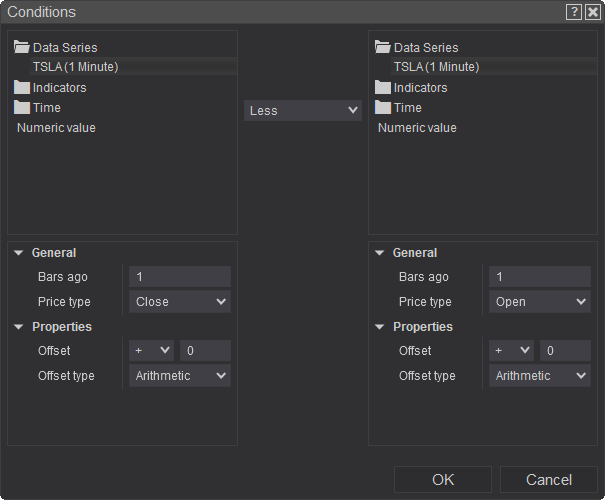The width and height of the screenshot is (605, 500).
Task: Click the OK button
Action: pyautogui.click(x=443, y=480)
